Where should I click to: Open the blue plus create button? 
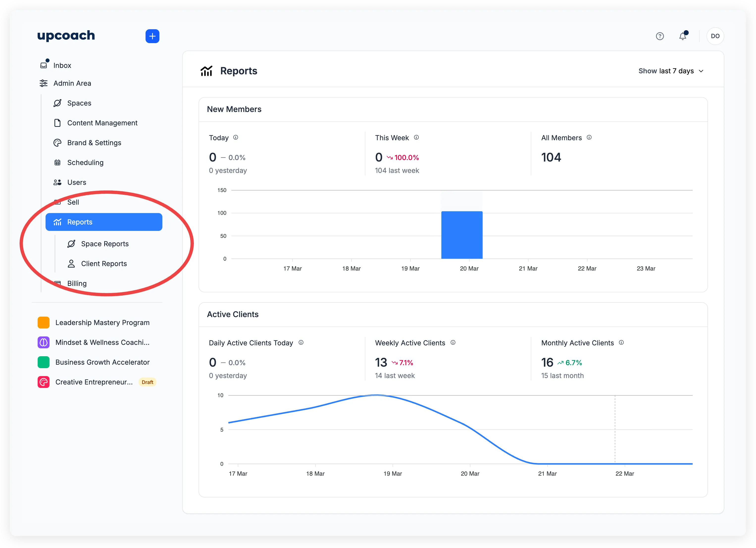pos(152,36)
